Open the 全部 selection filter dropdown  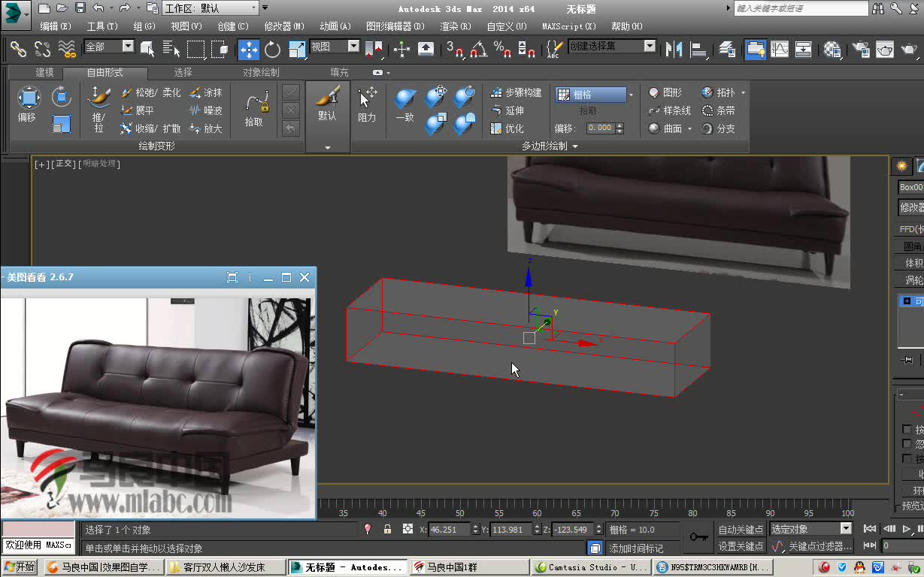point(126,46)
